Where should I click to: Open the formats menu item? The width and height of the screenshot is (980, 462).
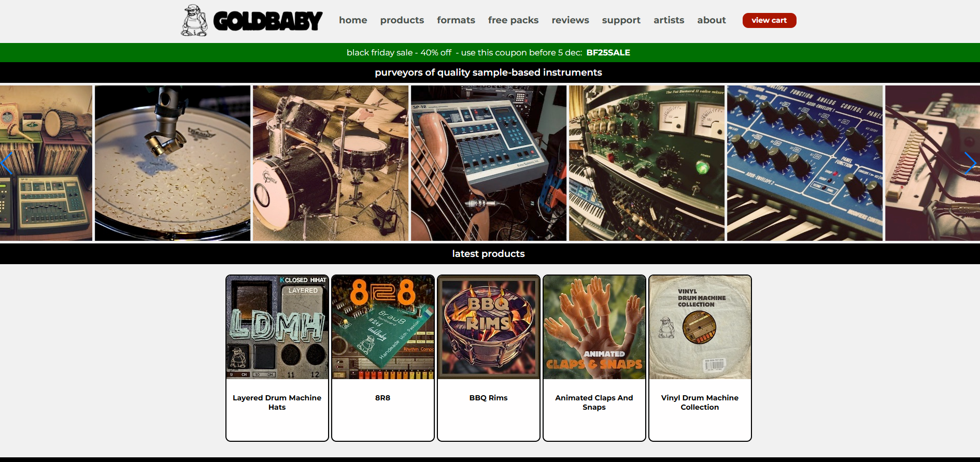(x=456, y=20)
